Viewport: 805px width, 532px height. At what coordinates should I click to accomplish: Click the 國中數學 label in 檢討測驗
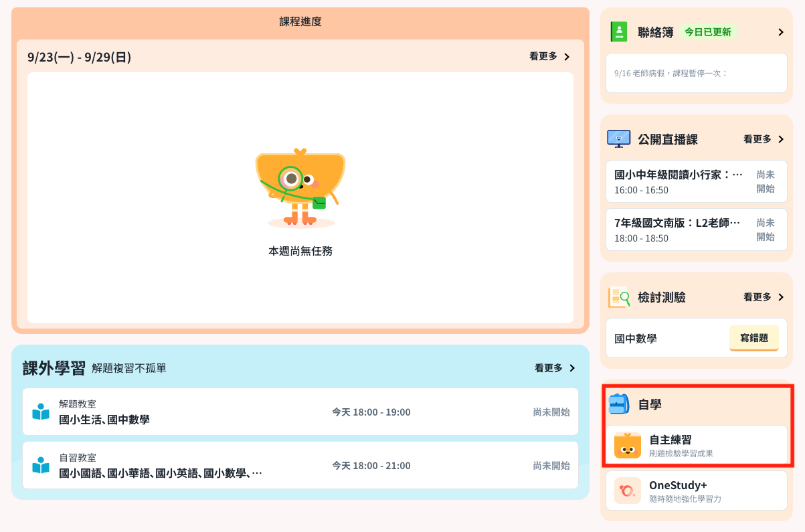tap(636, 339)
